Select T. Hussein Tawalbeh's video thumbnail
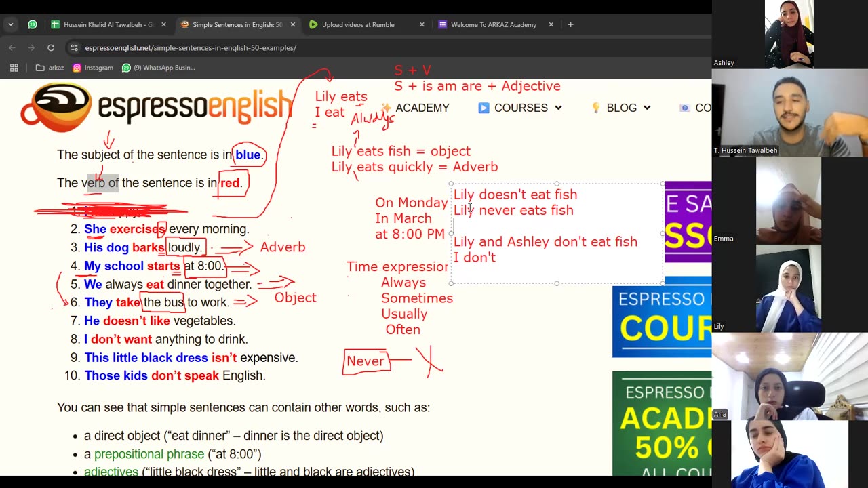Image resolution: width=868 pixels, height=488 pixels. (x=789, y=113)
